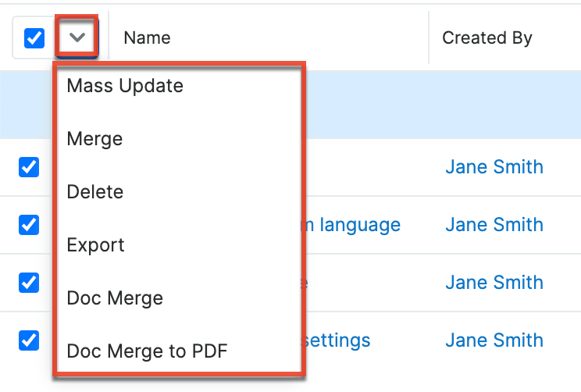Screen dimensions: 581x392
Task: Choose Delete from the actions menu
Action: [x=95, y=192]
